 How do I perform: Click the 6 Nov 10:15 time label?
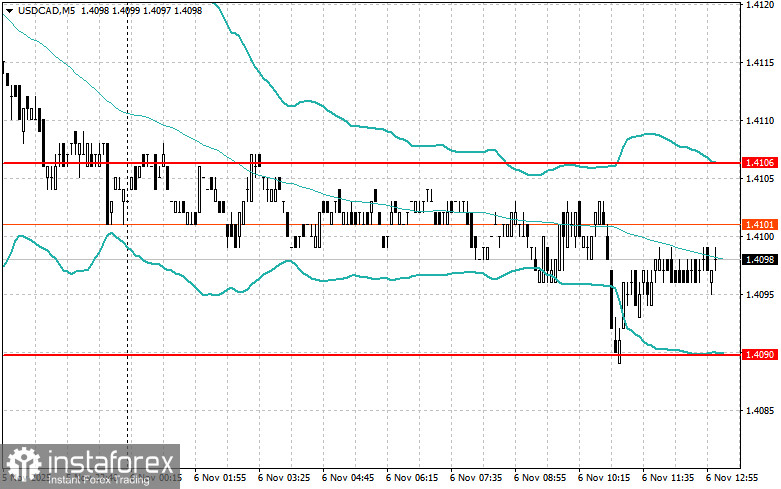coord(604,478)
